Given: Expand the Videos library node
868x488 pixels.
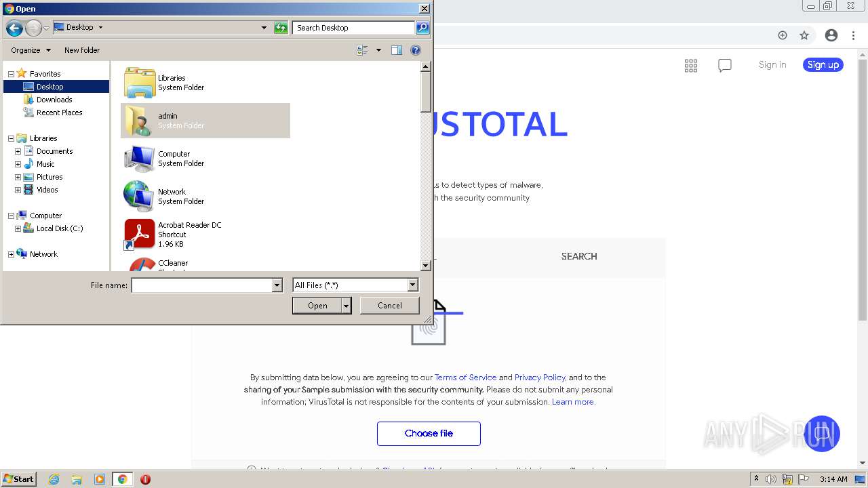Looking at the screenshot, I should (18, 190).
